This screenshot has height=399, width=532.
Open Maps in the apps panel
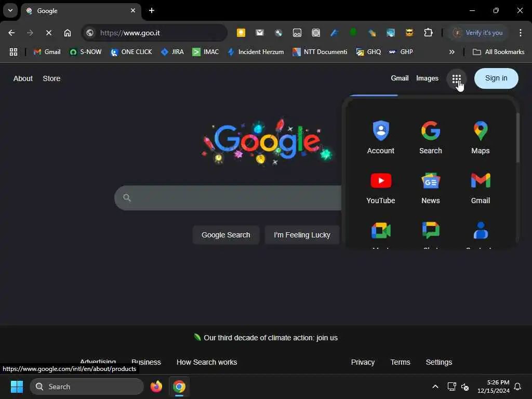480,137
